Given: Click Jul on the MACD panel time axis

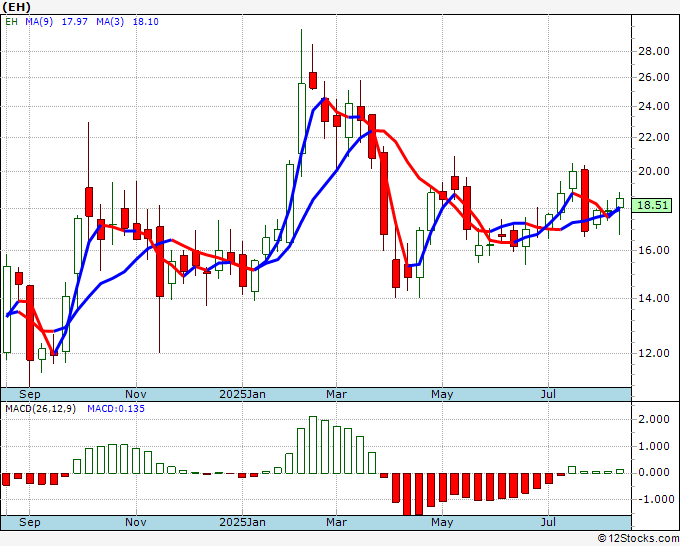Looking at the screenshot, I should click(x=549, y=522).
